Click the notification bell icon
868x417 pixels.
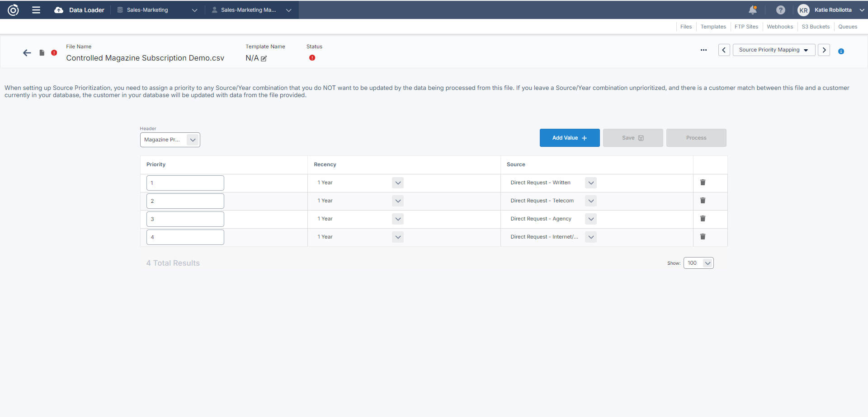pyautogui.click(x=753, y=10)
